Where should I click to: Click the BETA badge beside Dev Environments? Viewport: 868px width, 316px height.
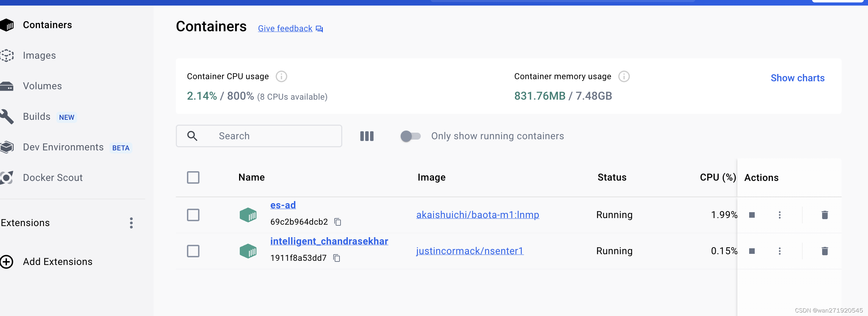click(x=121, y=148)
